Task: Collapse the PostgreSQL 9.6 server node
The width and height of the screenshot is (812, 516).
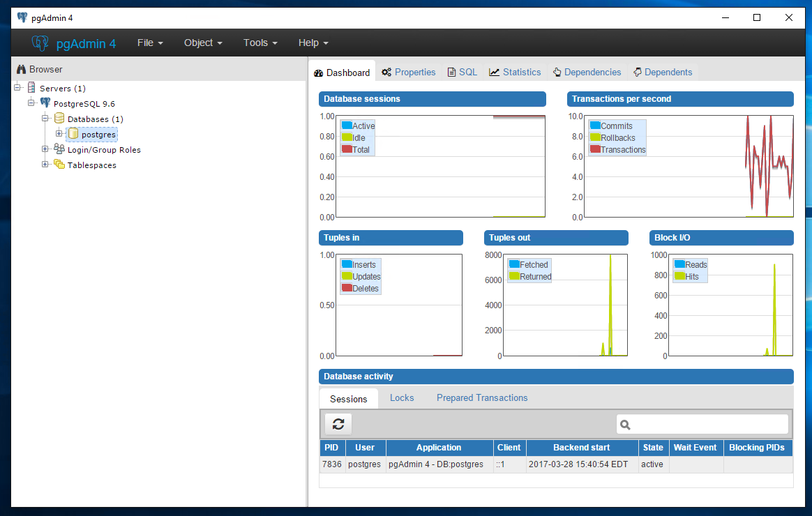Action: tap(31, 103)
